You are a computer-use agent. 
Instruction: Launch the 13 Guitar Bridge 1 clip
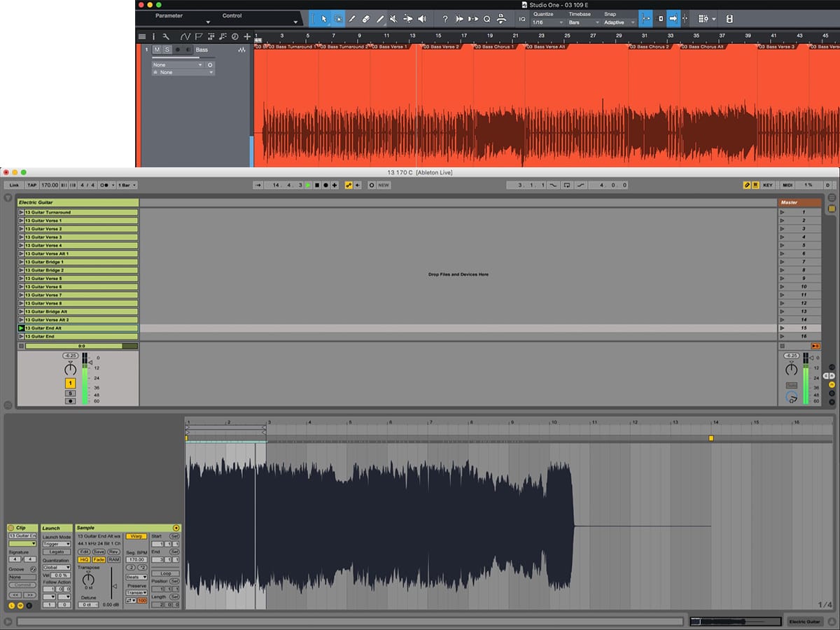[x=21, y=262]
